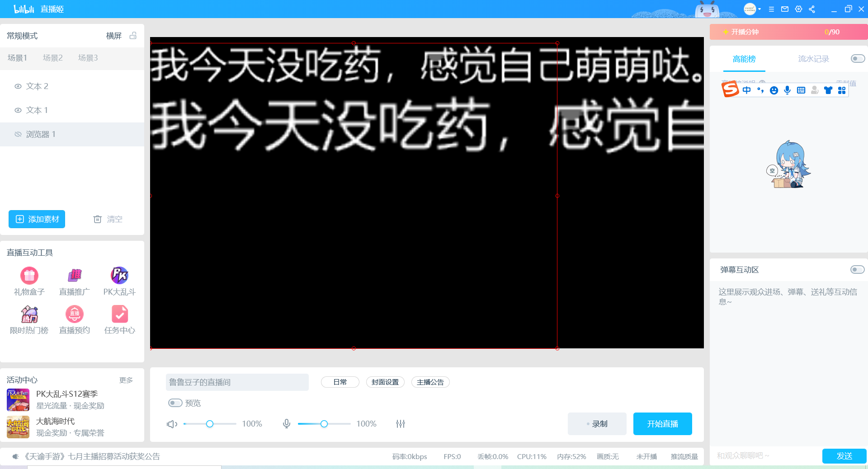The height and width of the screenshot is (469, 868).
Task: Open the PK大乱斗 tool
Action: [x=119, y=280]
